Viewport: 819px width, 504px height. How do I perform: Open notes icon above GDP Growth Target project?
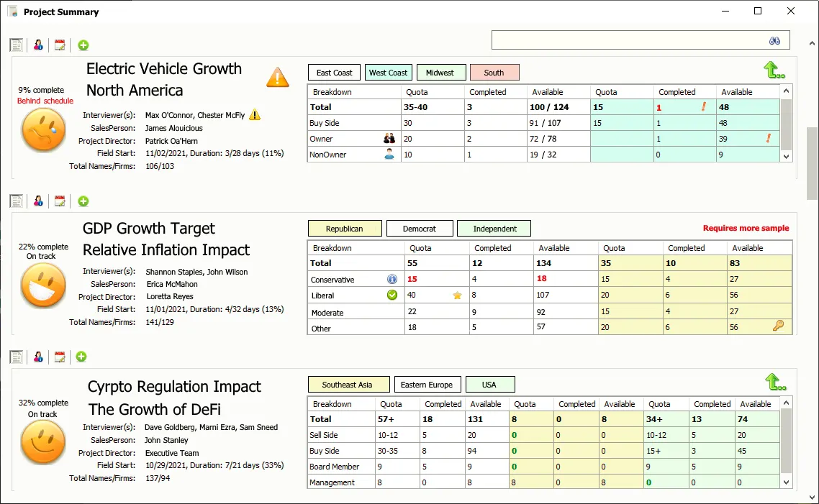click(16, 201)
